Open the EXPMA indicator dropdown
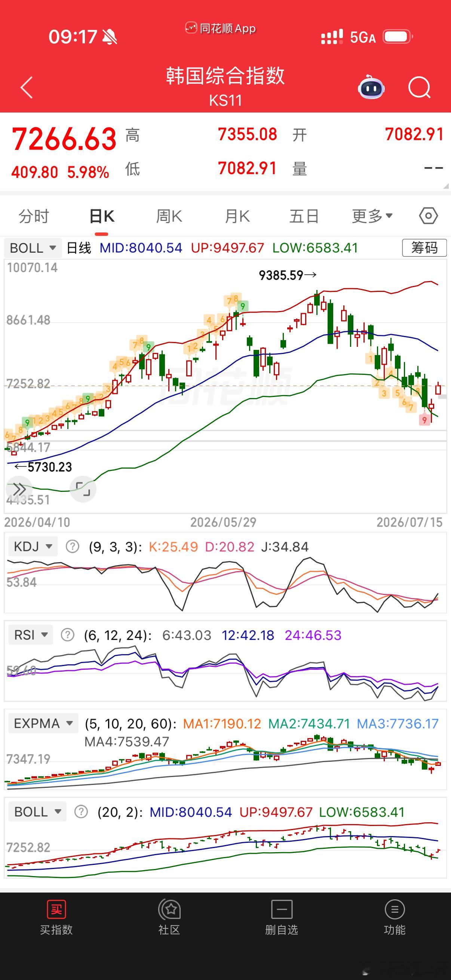This screenshot has width=451, height=980. click(x=43, y=723)
